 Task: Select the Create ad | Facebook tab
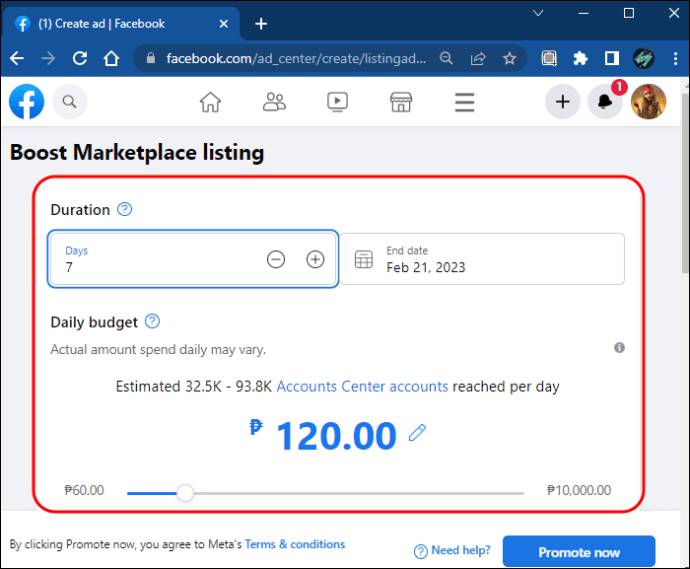click(121, 24)
